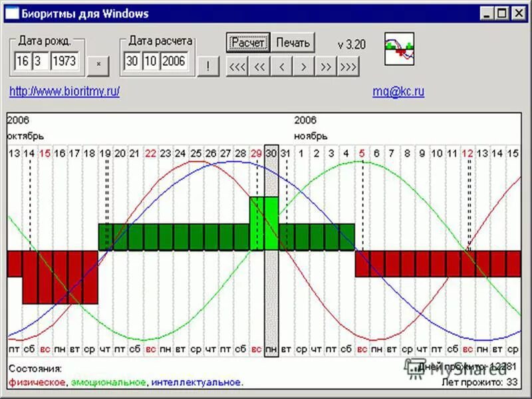Click the >> forward navigation button

(326, 66)
